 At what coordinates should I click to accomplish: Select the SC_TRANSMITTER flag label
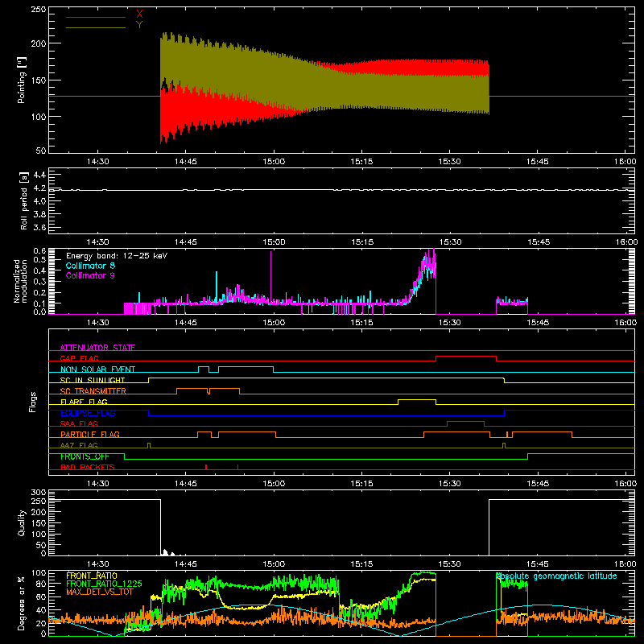(93, 390)
